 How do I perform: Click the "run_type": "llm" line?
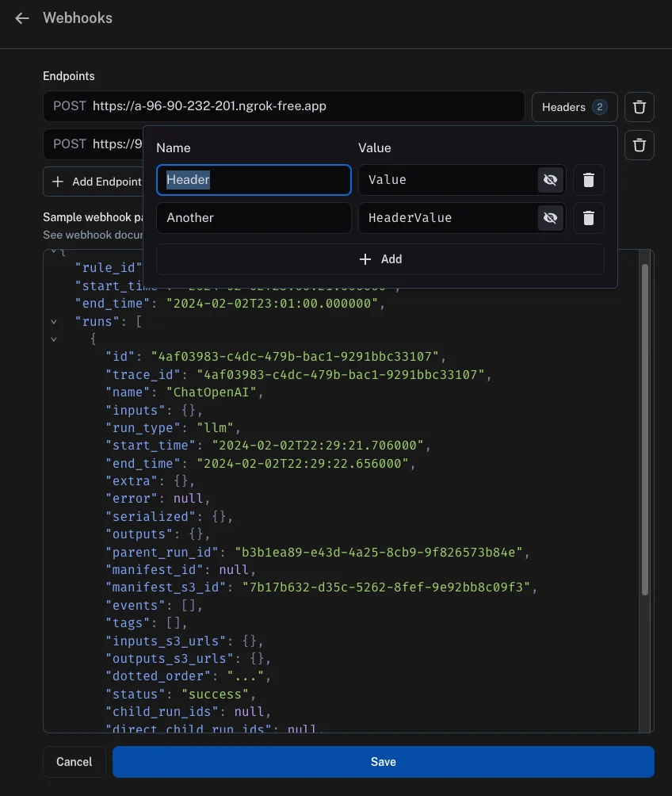[x=173, y=428]
